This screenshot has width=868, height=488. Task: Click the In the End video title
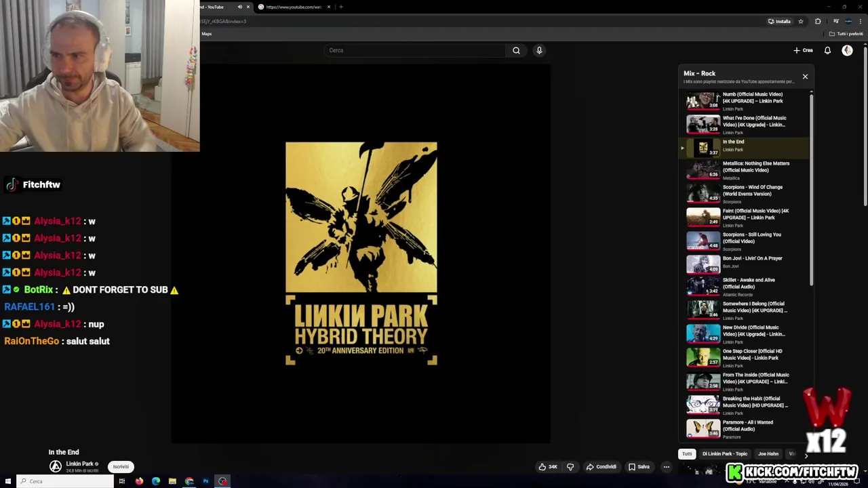point(64,452)
